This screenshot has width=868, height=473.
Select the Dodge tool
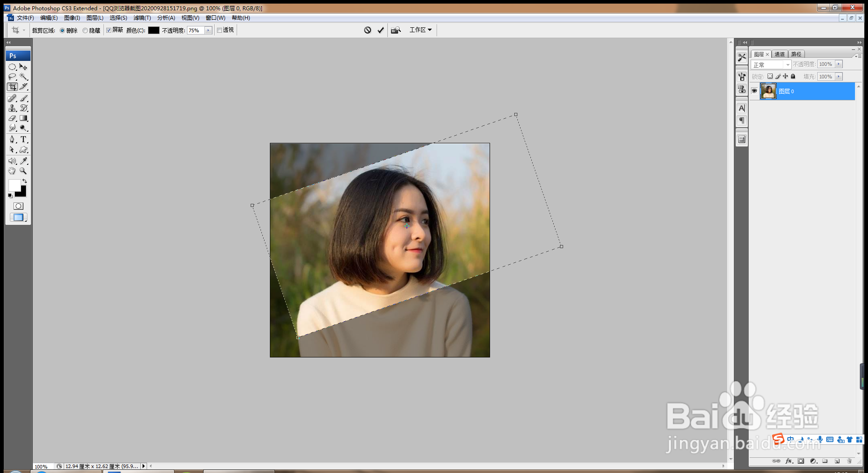point(23,128)
